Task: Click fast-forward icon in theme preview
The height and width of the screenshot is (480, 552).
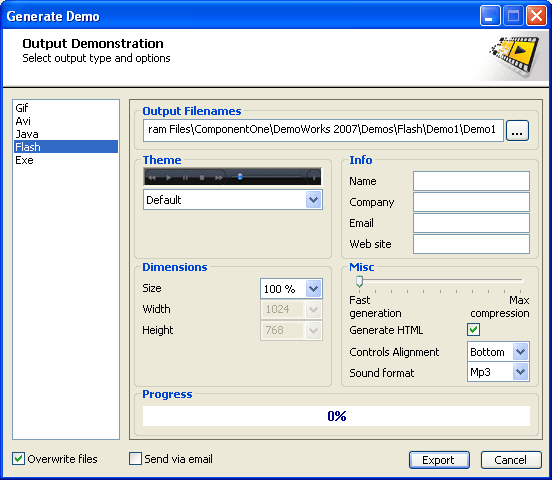Action: click(x=219, y=177)
